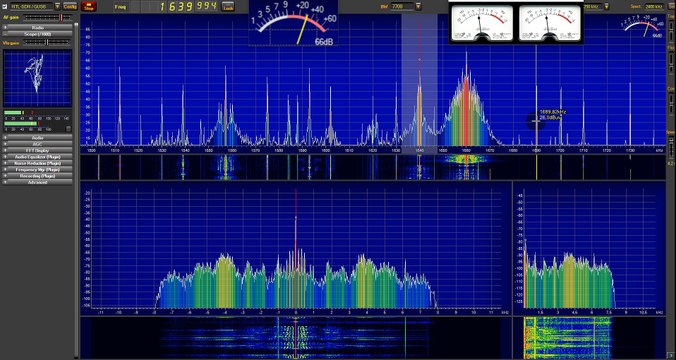676x360 pixels.
Task: Expand the Audio Equalizer (Plugin) section
Action: (38, 157)
